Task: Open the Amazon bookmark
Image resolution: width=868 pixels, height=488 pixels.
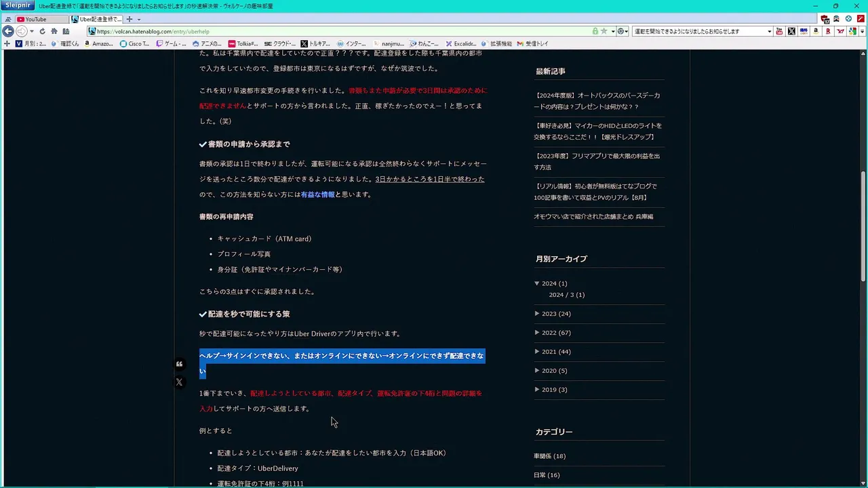Action: 98,43
